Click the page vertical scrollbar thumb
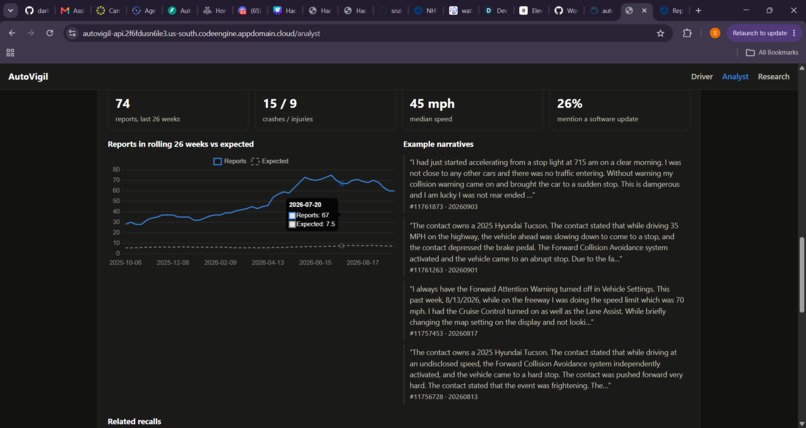The width and height of the screenshot is (806, 428). click(801, 274)
